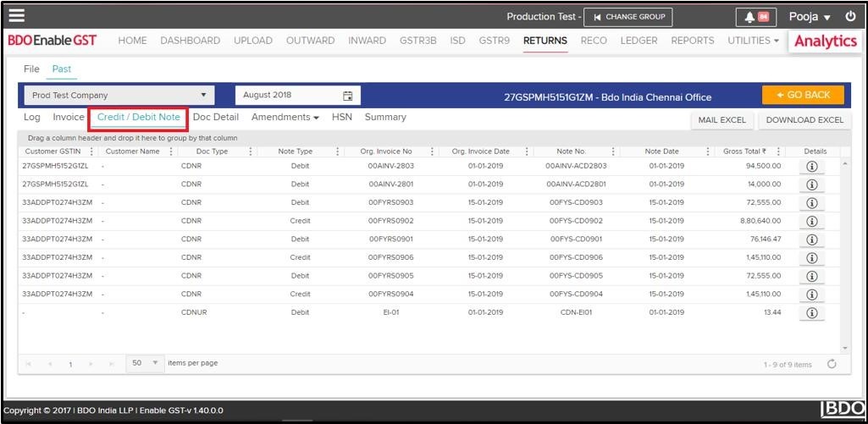868x424 pixels.
Task: Expand the Prod Test Company dropdown
Action: click(203, 96)
